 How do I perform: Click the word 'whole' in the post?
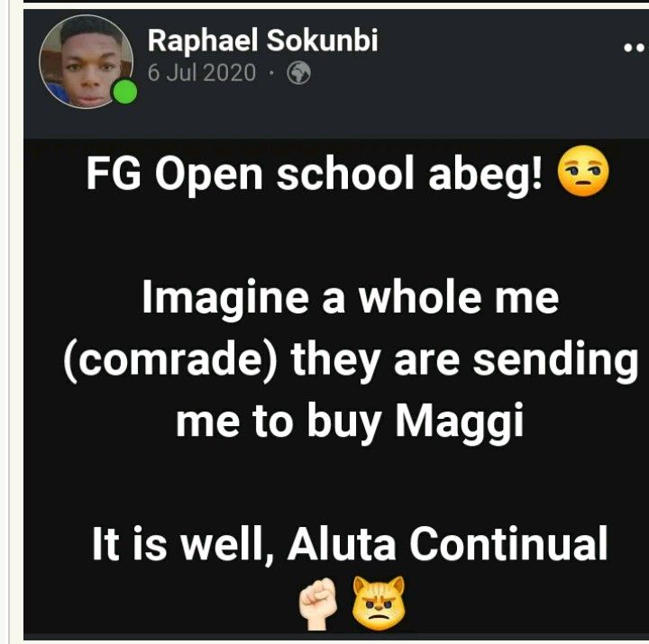tap(420, 296)
